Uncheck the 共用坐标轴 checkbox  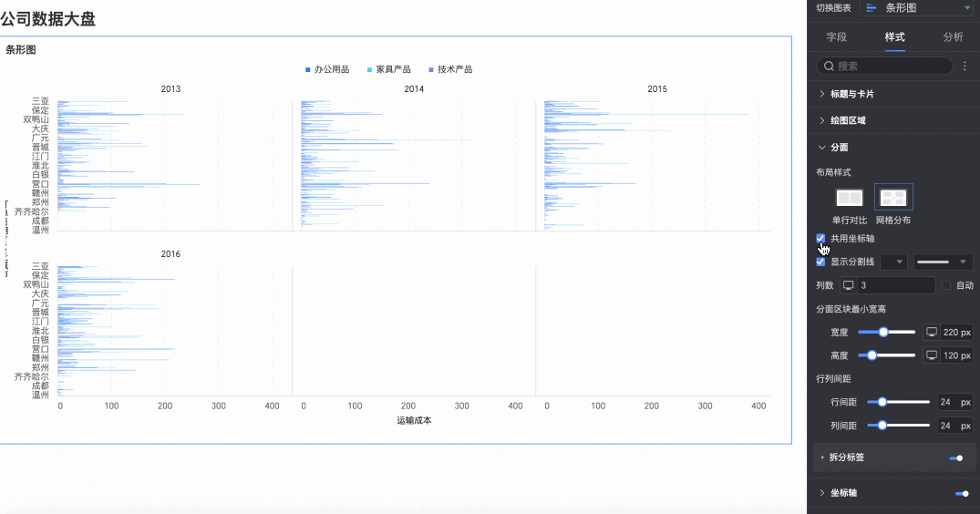pos(820,238)
